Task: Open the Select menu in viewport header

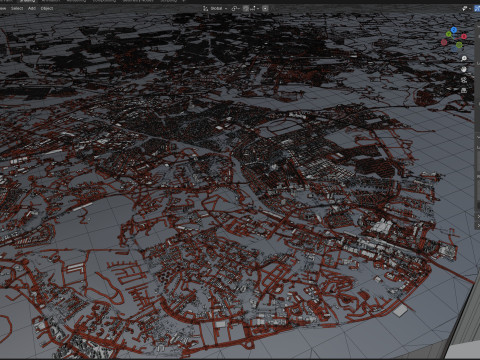Action: pyautogui.click(x=17, y=8)
